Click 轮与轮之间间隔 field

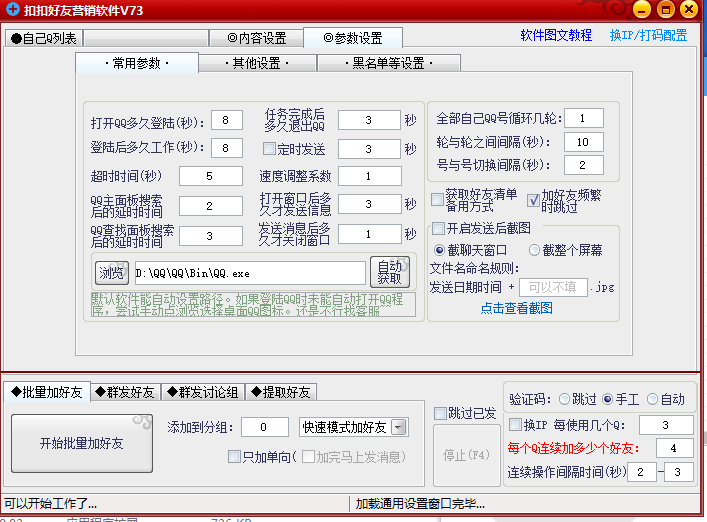click(583, 142)
